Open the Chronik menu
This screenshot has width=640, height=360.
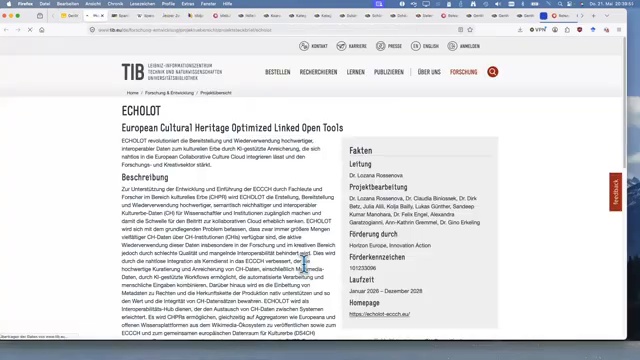115,4
